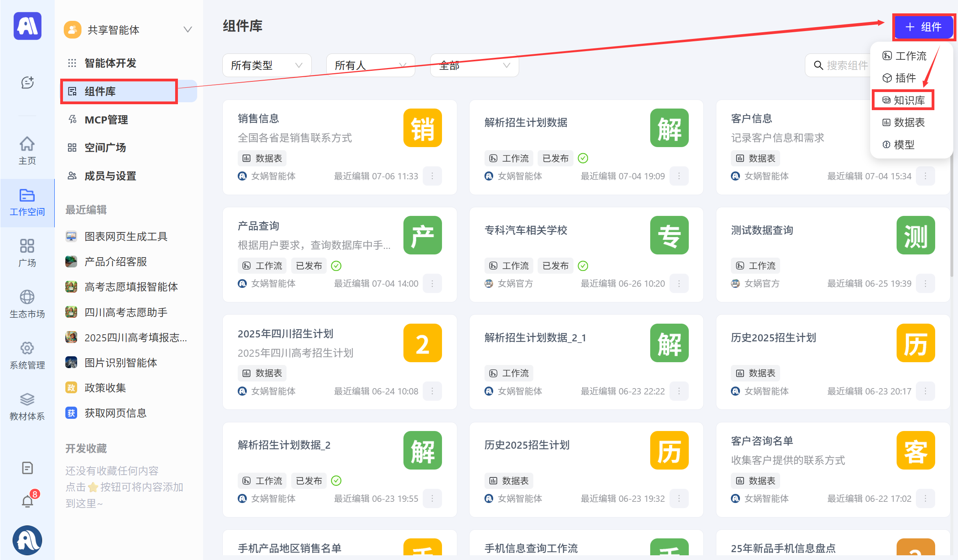958x560 pixels.
Task: Select 知识库 from the component menu
Action: point(903,100)
